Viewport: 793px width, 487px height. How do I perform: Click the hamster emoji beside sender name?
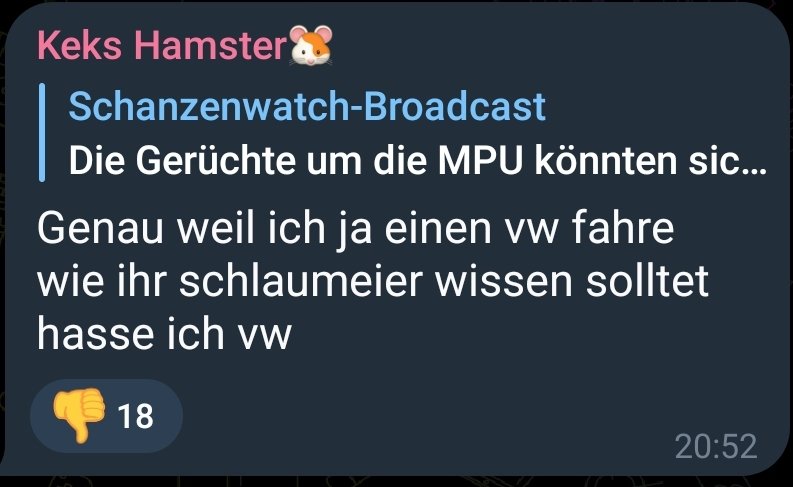click(x=311, y=45)
